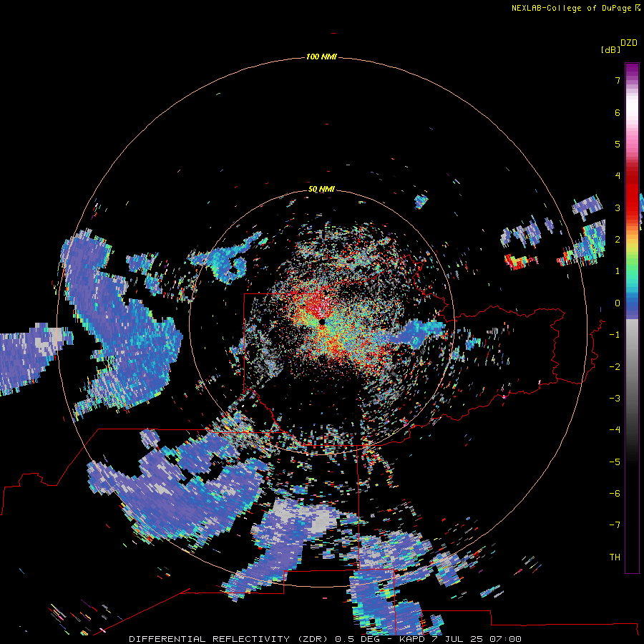The image size is (644, 644).
Task: Click the -7 value on the dB scale
Action: coord(615,525)
